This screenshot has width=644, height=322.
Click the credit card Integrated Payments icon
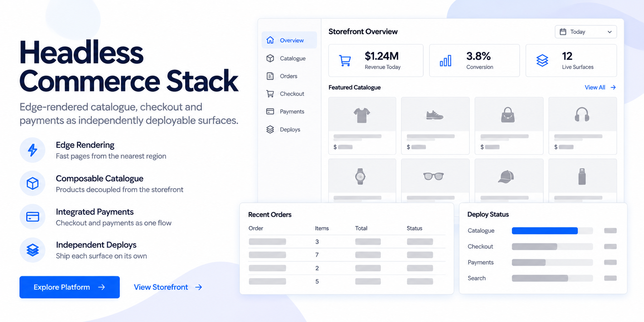33,217
